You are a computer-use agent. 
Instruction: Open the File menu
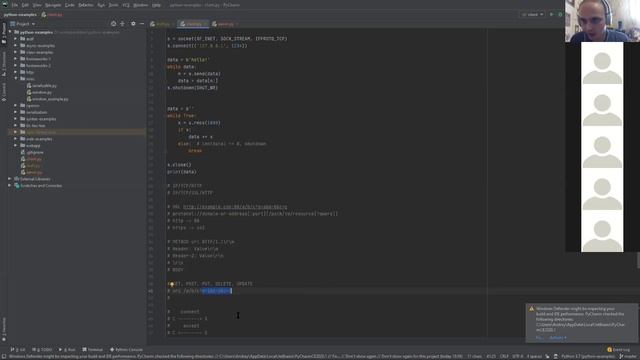(15, 5)
